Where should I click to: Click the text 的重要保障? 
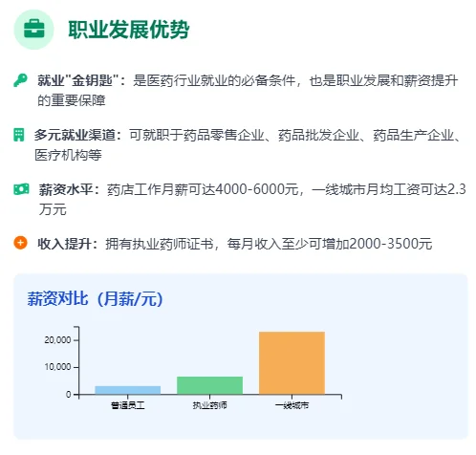72,100
